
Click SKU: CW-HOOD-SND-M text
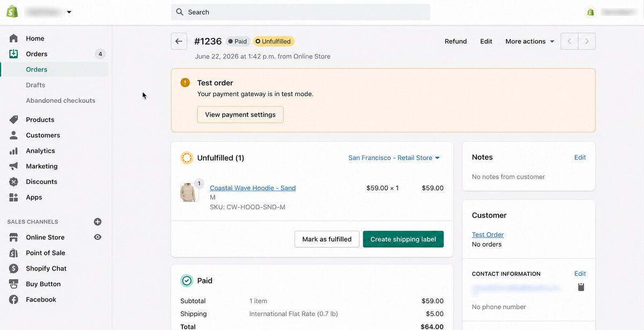coord(247,207)
